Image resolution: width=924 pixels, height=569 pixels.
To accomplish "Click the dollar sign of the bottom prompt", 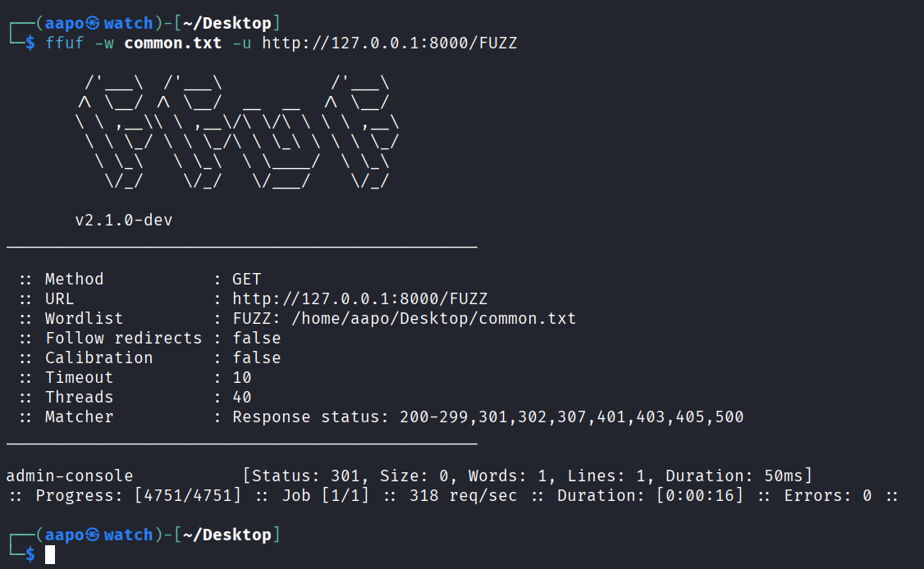I will [30, 555].
